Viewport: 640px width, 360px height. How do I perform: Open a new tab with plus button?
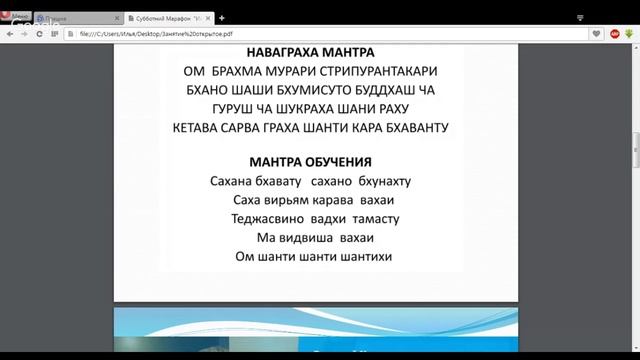coord(222,18)
